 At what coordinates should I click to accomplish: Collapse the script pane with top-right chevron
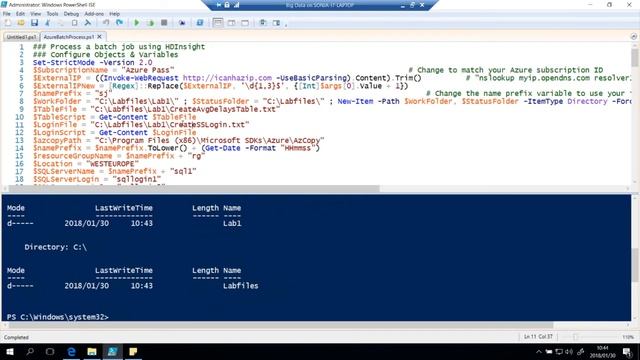(633, 37)
